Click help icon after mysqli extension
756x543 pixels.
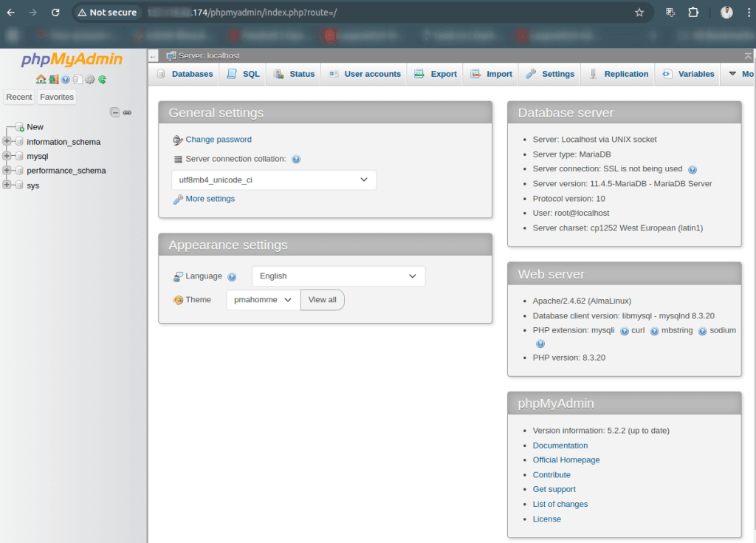pyautogui.click(x=624, y=331)
